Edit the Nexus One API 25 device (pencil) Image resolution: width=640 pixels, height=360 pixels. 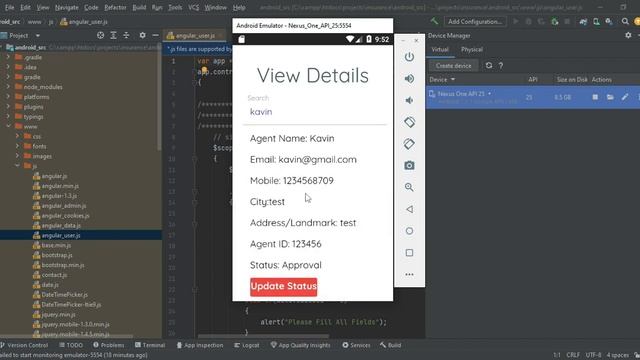tap(624, 97)
